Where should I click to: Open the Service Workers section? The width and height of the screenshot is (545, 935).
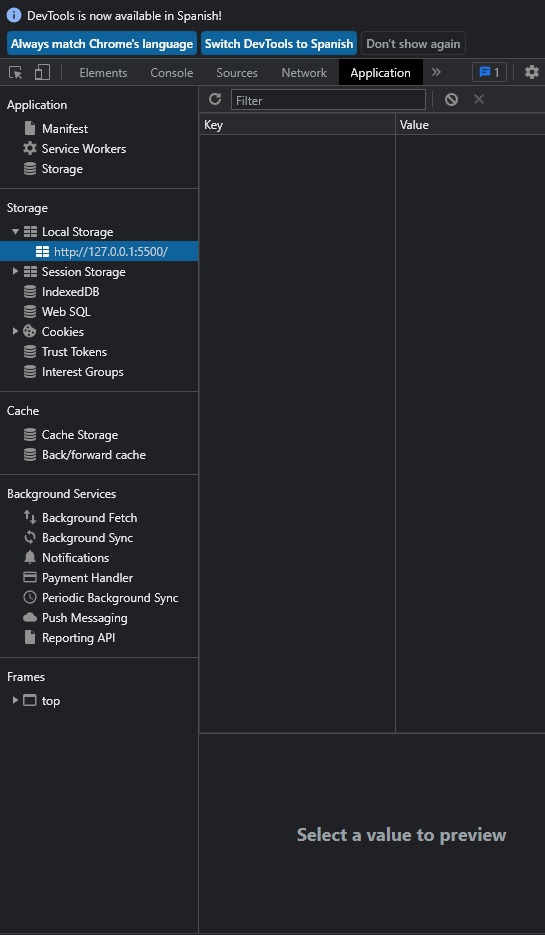(83, 148)
